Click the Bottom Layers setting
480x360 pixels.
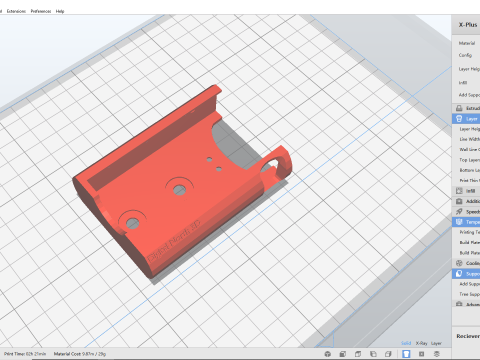(x=469, y=170)
